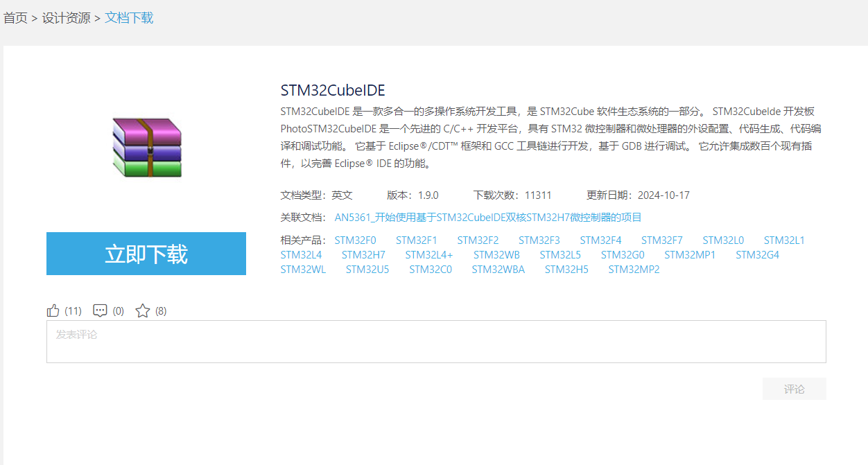Click the 相关产品 label
The image size is (868, 465).
(303, 240)
